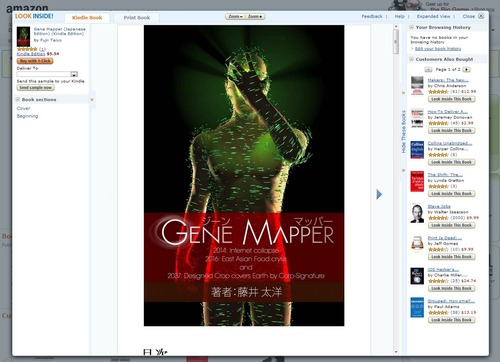This screenshot has height=362, width=500.
Task: Click The Shift red cover thumbnail
Action: pos(417,181)
